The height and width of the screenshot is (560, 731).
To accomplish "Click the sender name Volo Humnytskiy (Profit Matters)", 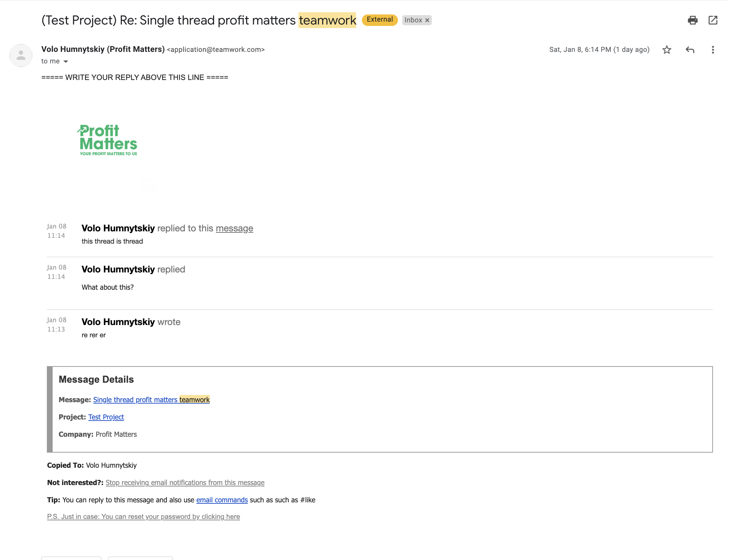I will (x=103, y=49).
